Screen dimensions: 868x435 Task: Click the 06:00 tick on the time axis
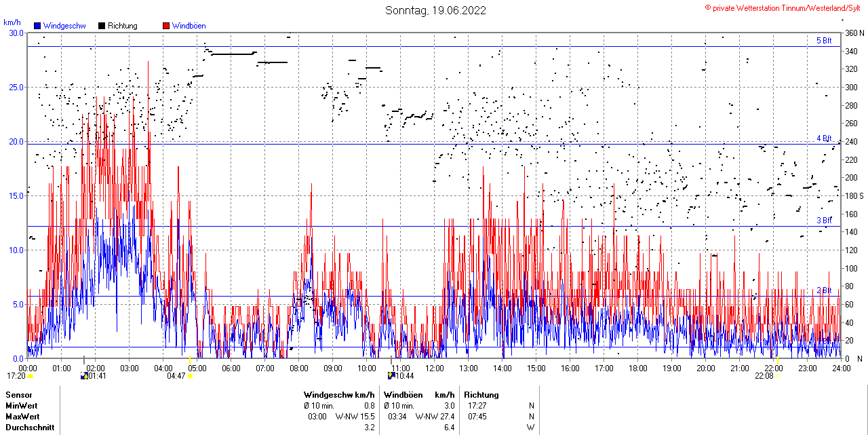(x=231, y=368)
